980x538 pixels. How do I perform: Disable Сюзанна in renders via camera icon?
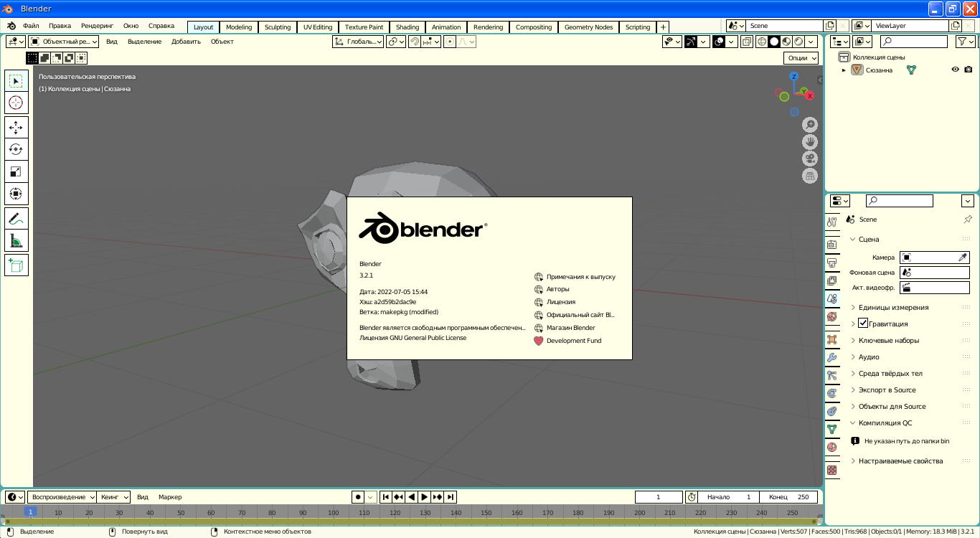(968, 70)
